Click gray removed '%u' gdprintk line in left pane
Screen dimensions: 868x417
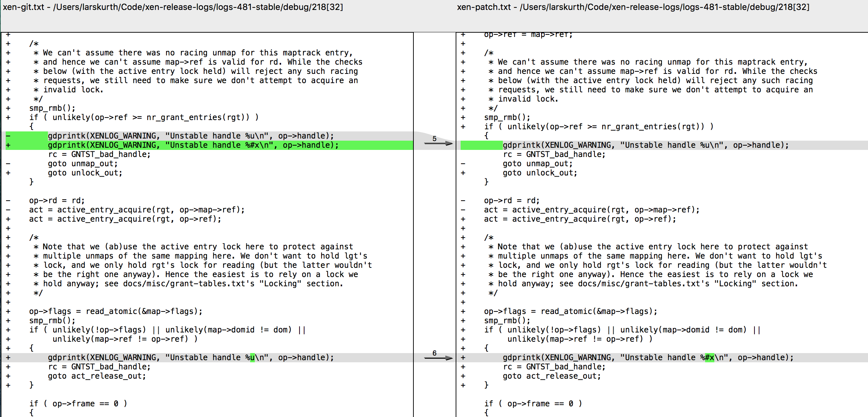click(191, 136)
